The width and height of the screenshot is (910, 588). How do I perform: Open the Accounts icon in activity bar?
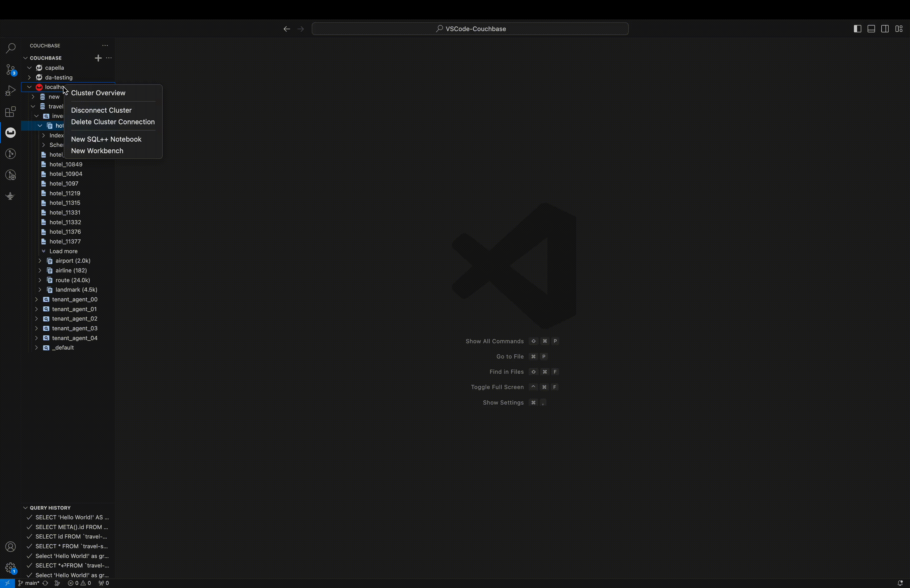pyautogui.click(x=10, y=547)
